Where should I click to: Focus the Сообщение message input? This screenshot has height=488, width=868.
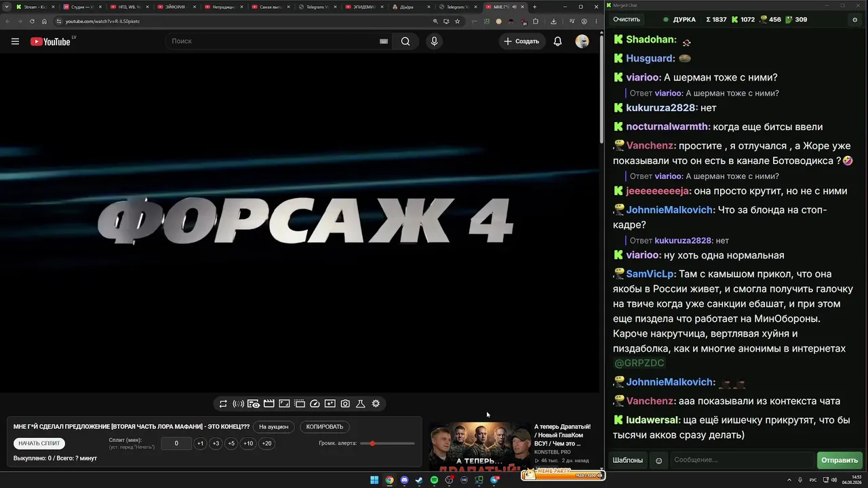[x=743, y=460]
